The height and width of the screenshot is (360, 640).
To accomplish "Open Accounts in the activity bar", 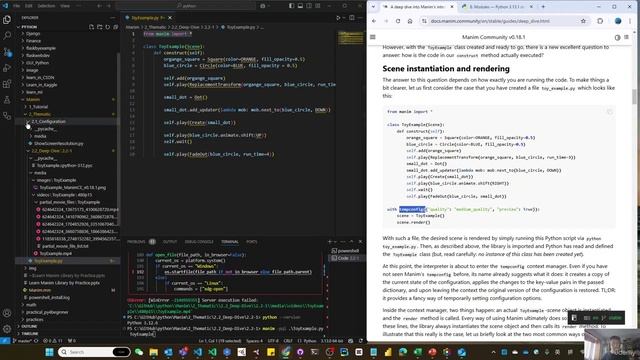I will (x=7, y=313).
